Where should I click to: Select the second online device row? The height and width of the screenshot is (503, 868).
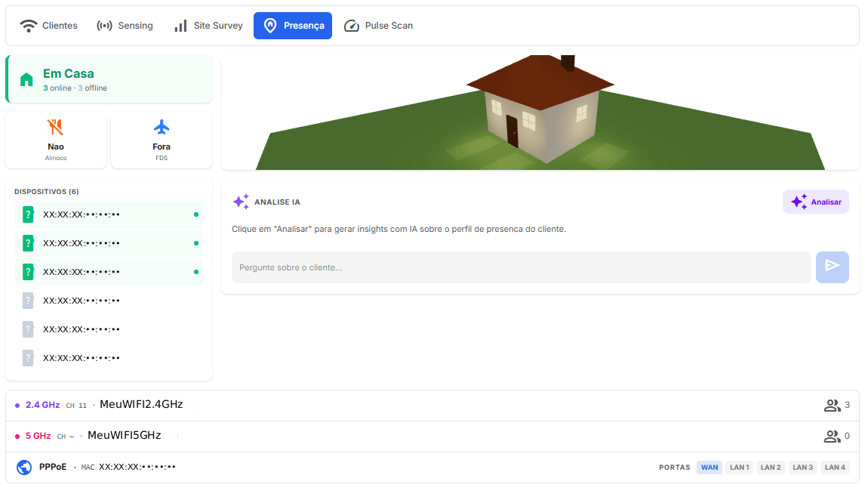(109, 243)
